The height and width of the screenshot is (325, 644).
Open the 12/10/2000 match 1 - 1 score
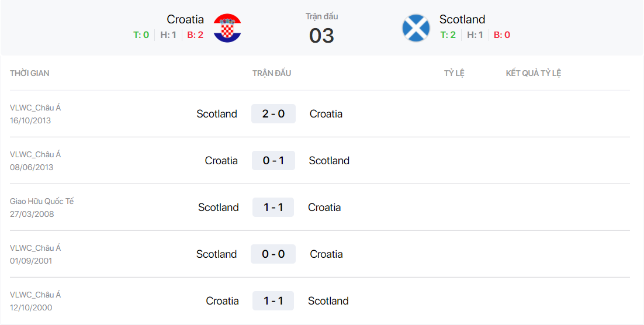273,301
